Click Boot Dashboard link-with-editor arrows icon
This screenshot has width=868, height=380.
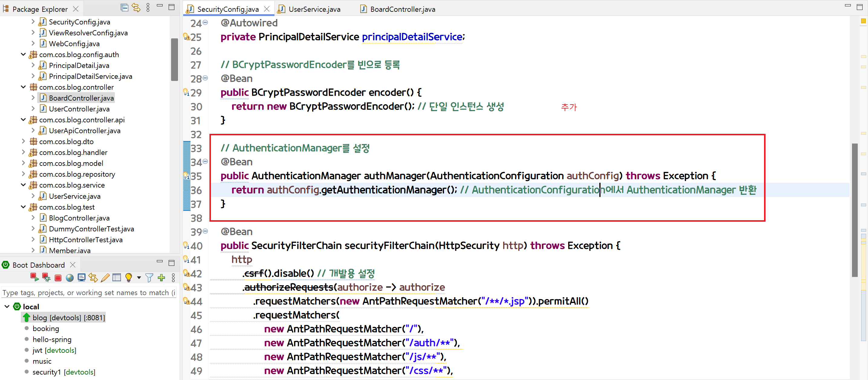point(93,277)
